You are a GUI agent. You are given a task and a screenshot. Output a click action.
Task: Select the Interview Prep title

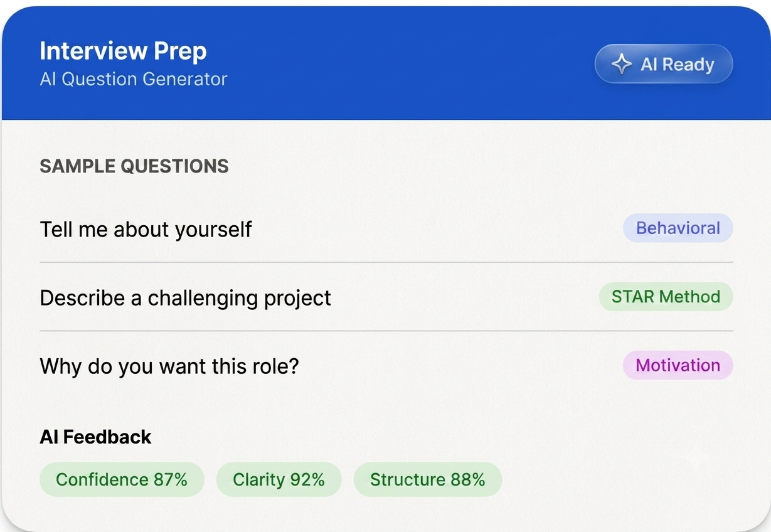tap(123, 51)
